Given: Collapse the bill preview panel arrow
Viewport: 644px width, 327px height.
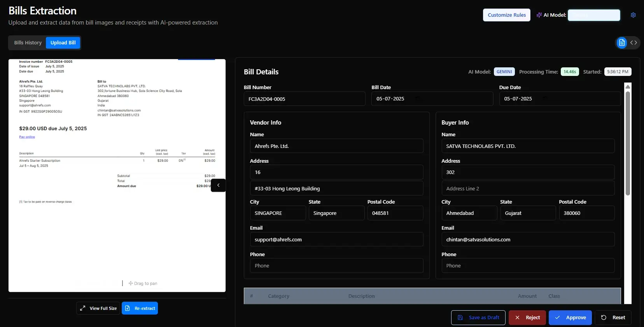Looking at the screenshot, I should (x=218, y=185).
